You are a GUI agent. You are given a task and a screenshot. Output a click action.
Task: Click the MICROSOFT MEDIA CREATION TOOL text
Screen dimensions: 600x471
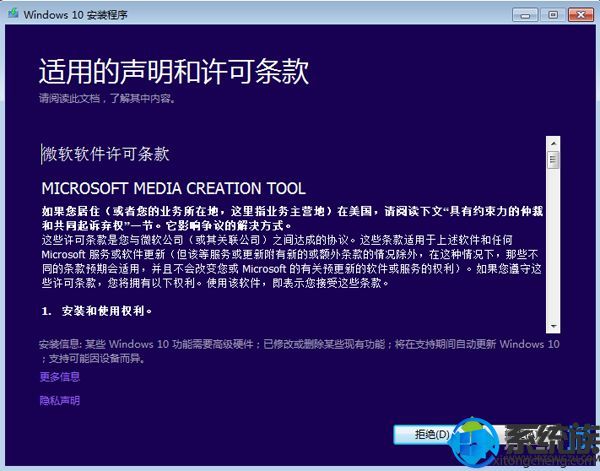pos(174,188)
